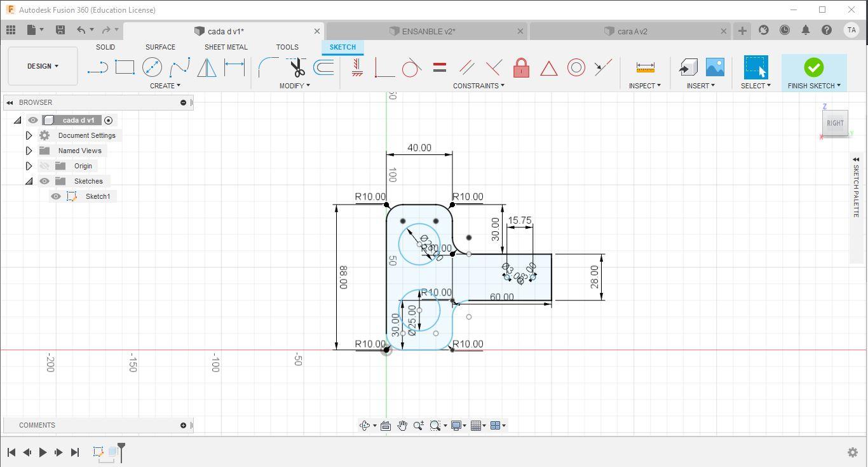Open the MODIFY dropdown menu
The height and width of the screenshot is (467, 868).
pyautogui.click(x=295, y=86)
